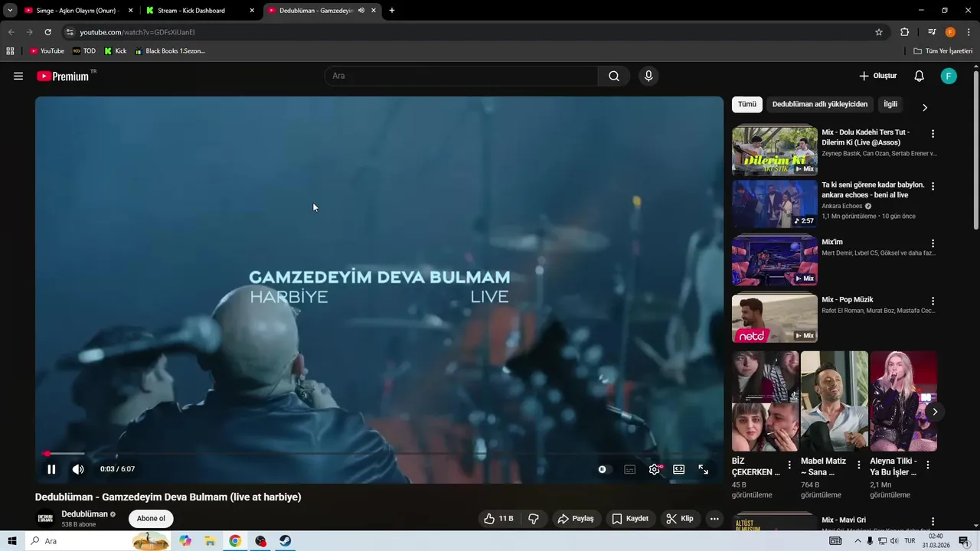Image resolution: width=980 pixels, height=551 pixels.
Task: Subscribe using the Abone ol button
Action: pyautogui.click(x=151, y=519)
